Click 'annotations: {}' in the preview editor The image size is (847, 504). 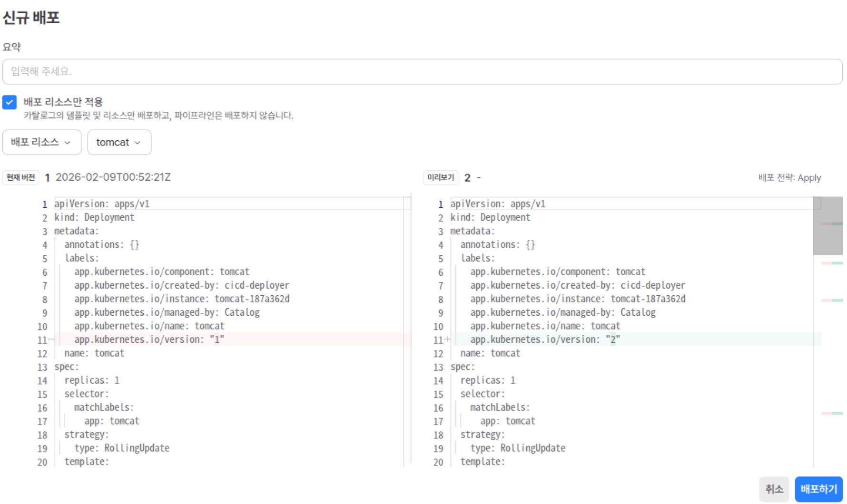[x=498, y=244]
